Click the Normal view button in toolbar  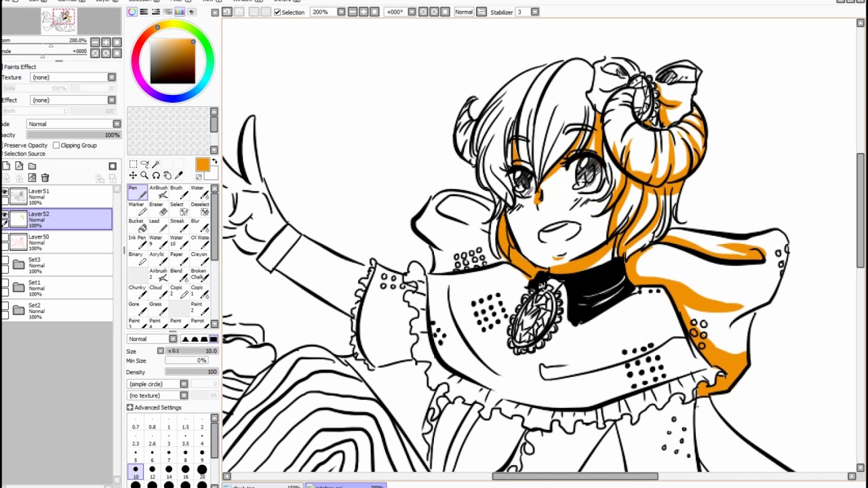464,12
